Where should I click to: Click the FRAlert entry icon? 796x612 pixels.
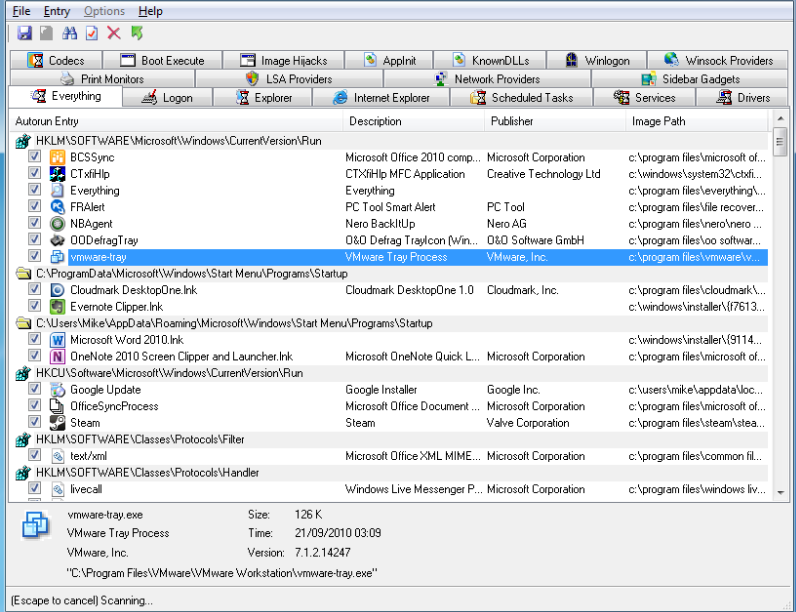pos(57,207)
